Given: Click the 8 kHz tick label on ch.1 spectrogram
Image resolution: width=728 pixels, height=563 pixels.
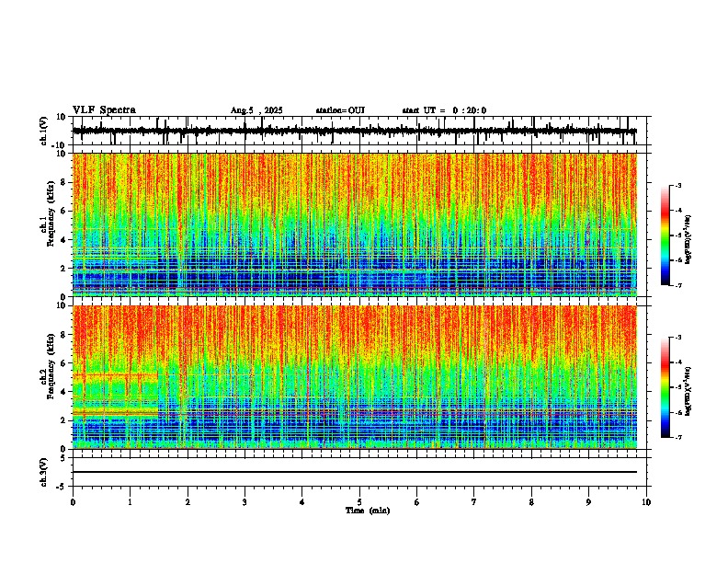Looking at the screenshot, I should pyautogui.click(x=63, y=182).
